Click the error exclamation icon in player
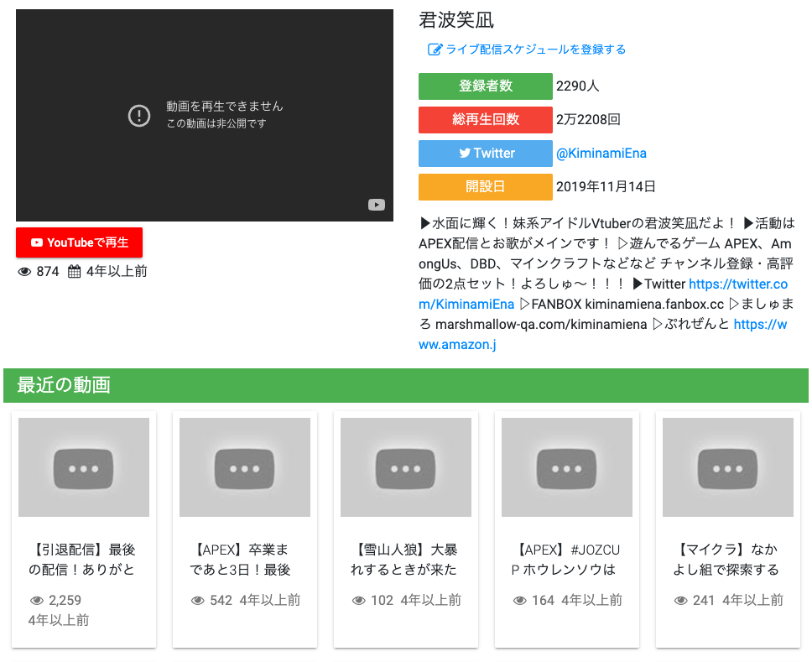 tap(139, 116)
